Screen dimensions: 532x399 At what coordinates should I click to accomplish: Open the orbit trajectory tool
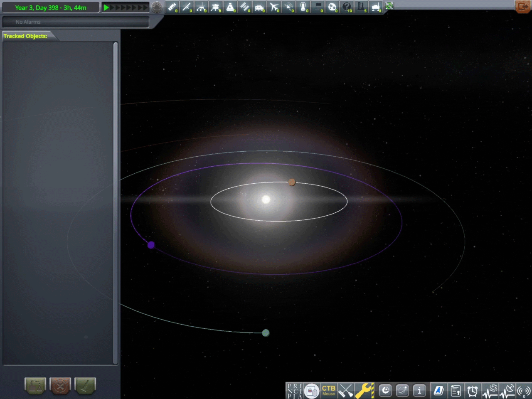402,391
